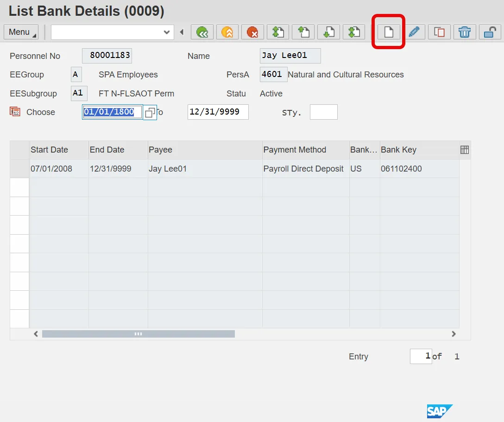This screenshot has height=422, width=504.
Task: Select the first empty table row selector
Action: click(x=19, y=188)
